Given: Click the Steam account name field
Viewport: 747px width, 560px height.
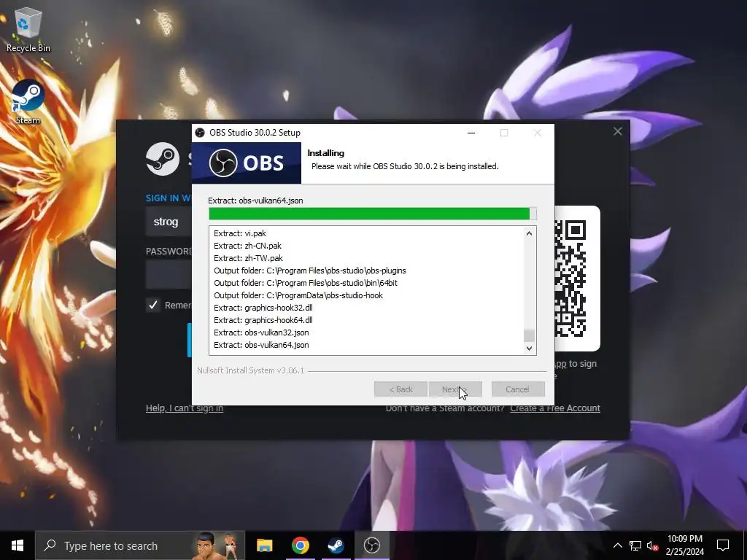Looking at the screenshot, I should coord(169,222).
